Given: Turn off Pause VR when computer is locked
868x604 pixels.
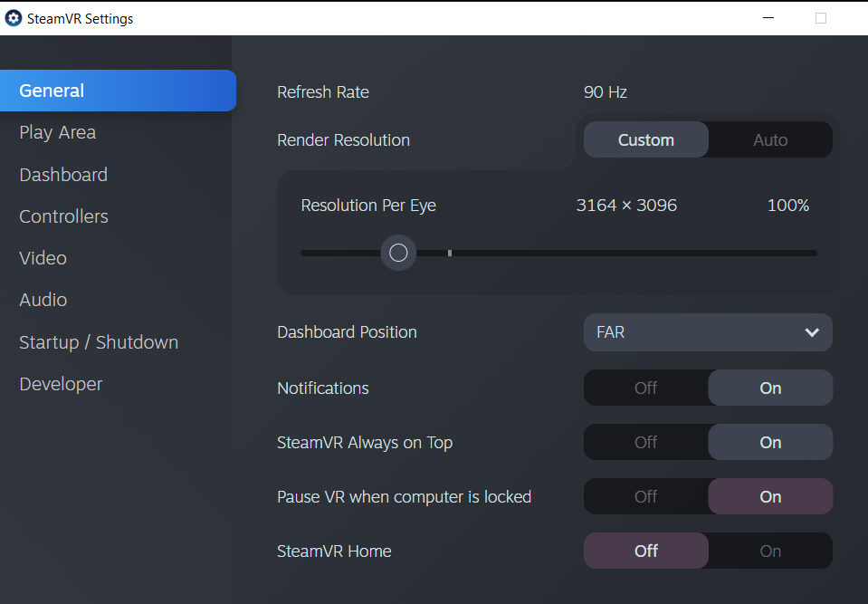Looking at the screenshot, I should 645,496.
